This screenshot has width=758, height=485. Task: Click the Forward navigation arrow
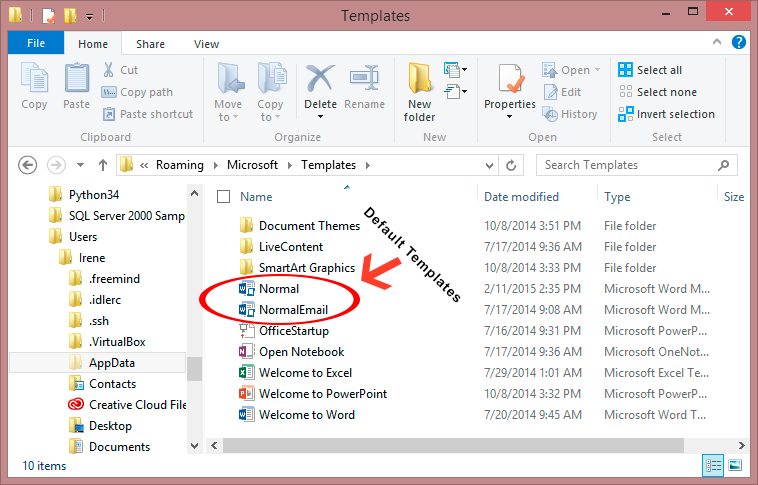tap(56, 165)
